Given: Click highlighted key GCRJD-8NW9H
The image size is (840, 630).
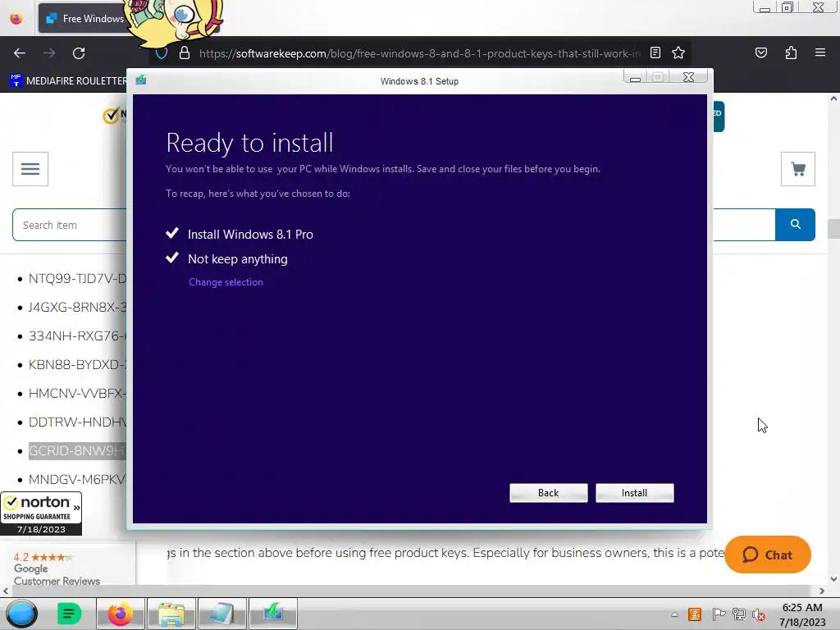Looking at the screenshot, I should (77, 450).
